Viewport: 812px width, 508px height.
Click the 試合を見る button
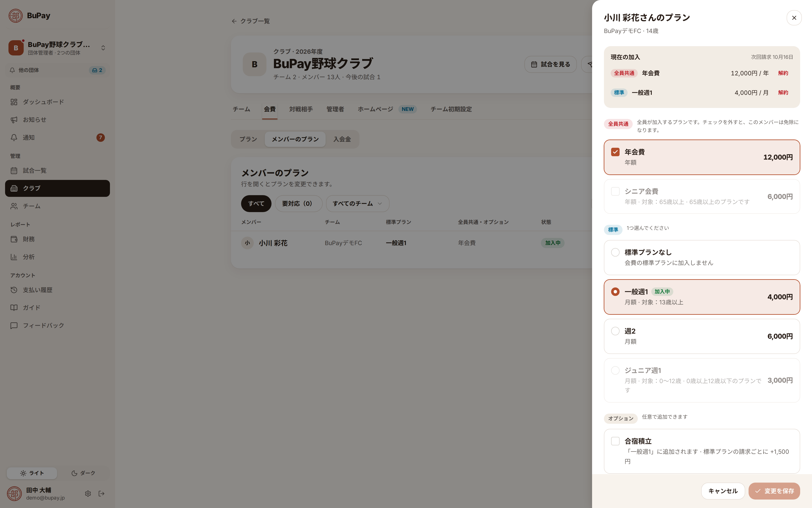point(550,64)
